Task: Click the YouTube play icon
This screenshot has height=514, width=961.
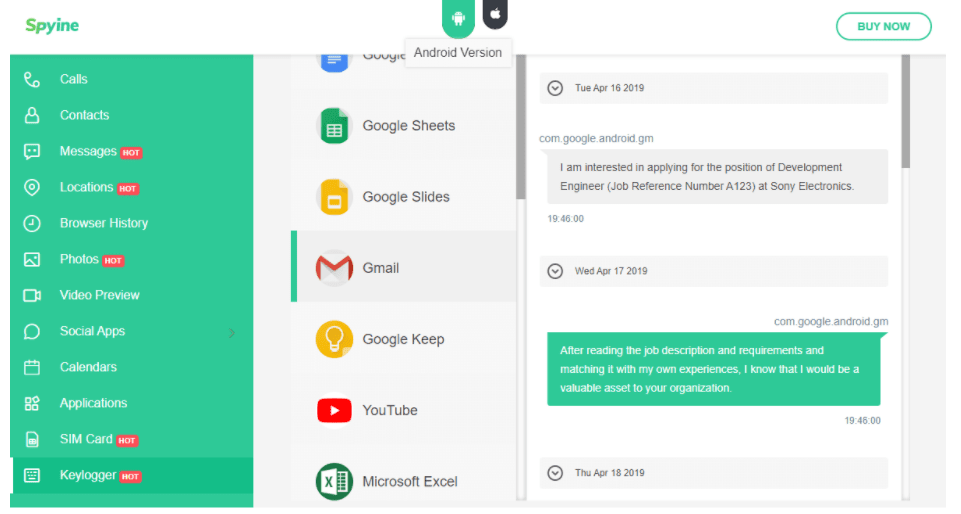Action: point(334,410)
